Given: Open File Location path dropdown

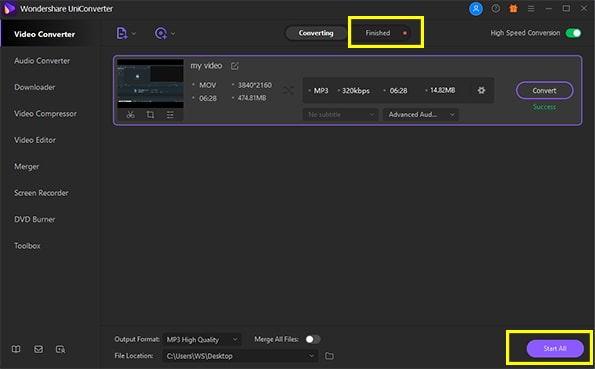Looking at the screenshot, I should pyautogui.click(x=241, y=356).
